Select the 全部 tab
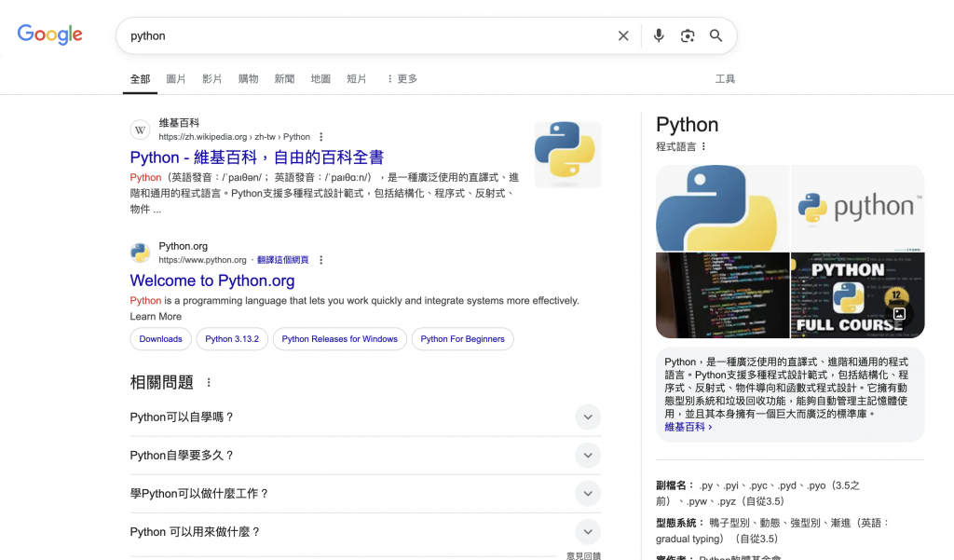Screen dimensions: 954x560 [x=140, y=79]
